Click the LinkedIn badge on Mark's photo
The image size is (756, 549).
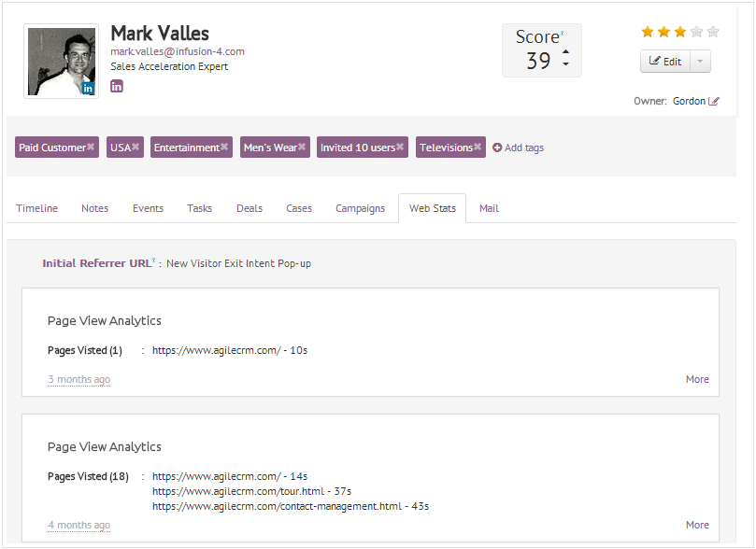(x=87, y=88)
